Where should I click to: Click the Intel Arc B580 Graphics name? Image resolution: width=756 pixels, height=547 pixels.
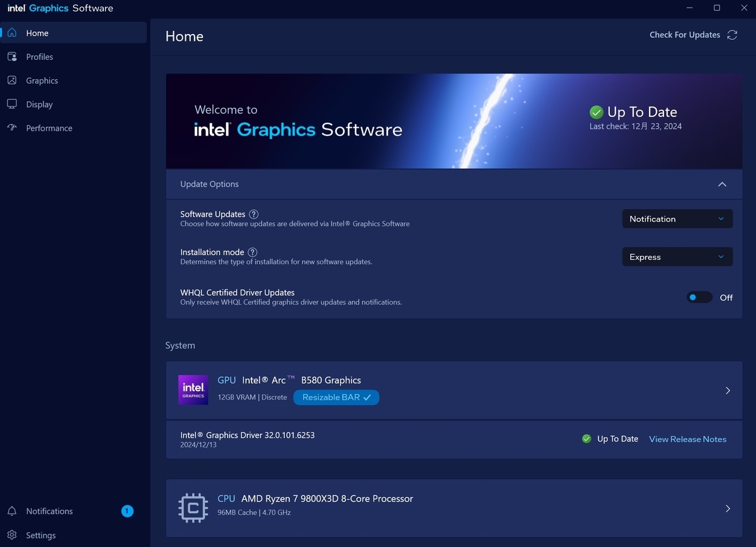click(301, 380)
